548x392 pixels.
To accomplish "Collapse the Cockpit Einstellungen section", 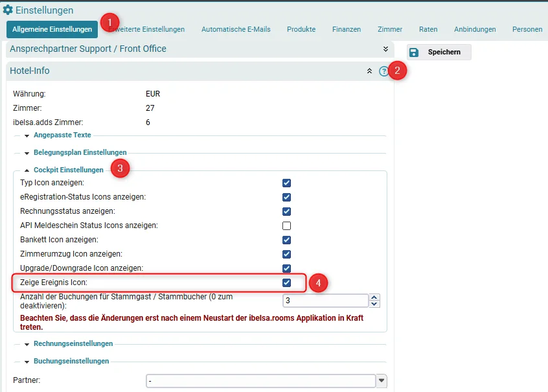I will [x=69, y=170].
